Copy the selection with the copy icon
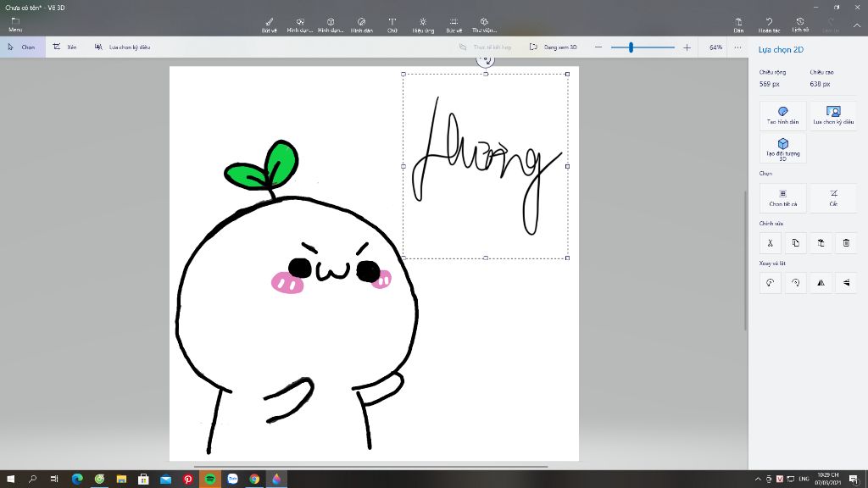Image resolution: width=868 pixels, height=488 pixels. click(795, 243)
